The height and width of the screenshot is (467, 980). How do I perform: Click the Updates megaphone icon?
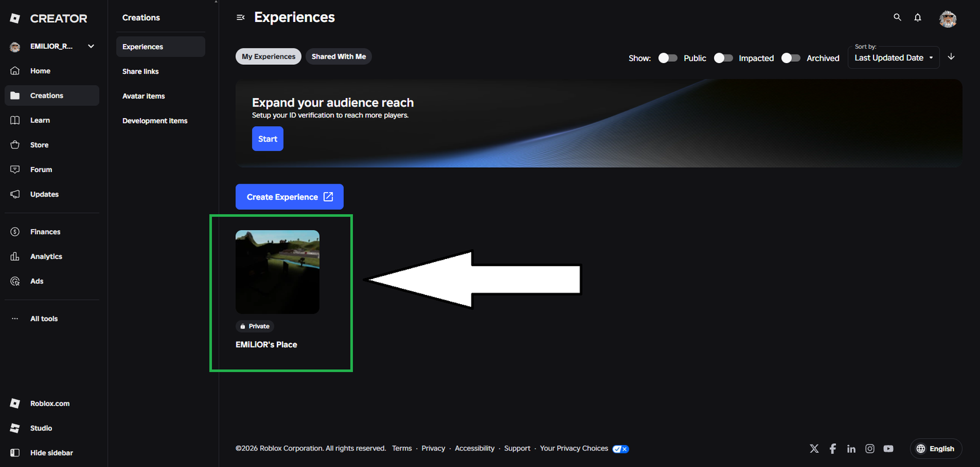coord(15,194)
